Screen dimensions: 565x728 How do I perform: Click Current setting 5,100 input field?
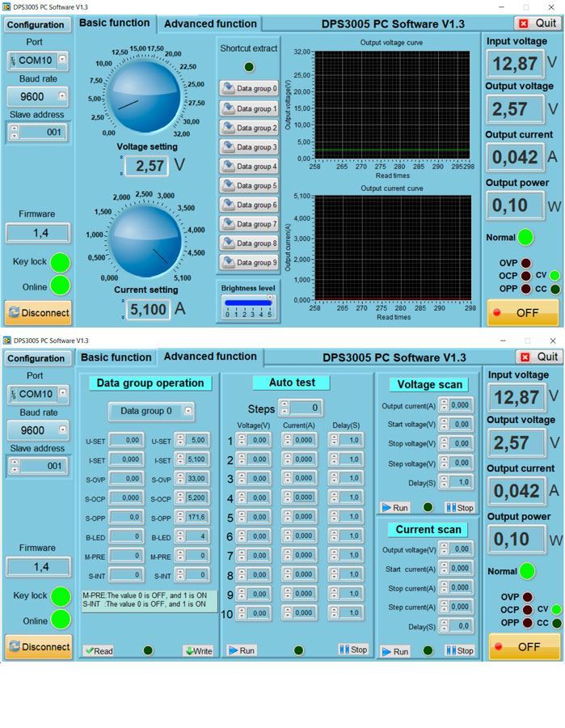coord(147,309)
